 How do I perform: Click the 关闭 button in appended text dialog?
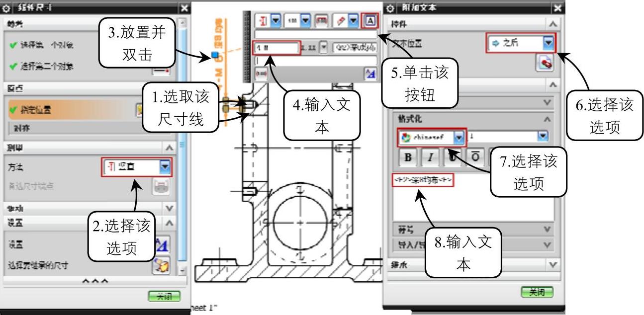pyautogui.click(x=537, y=292)
